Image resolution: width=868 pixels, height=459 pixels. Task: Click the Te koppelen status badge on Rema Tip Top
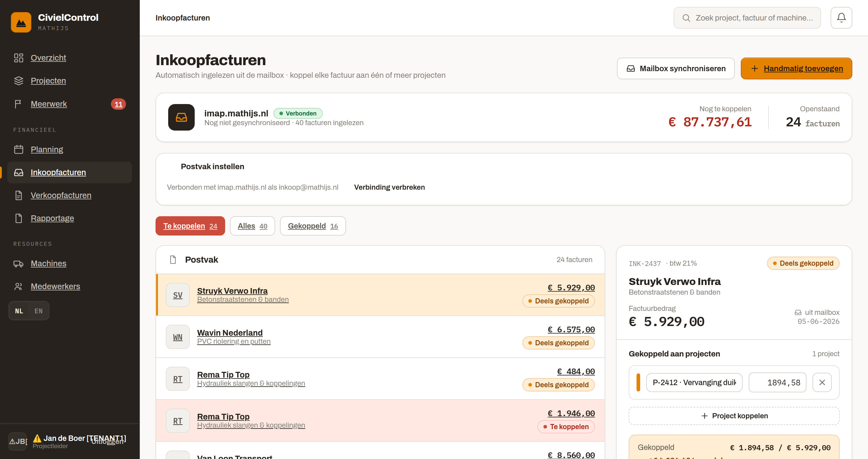(x=566, y=427)
